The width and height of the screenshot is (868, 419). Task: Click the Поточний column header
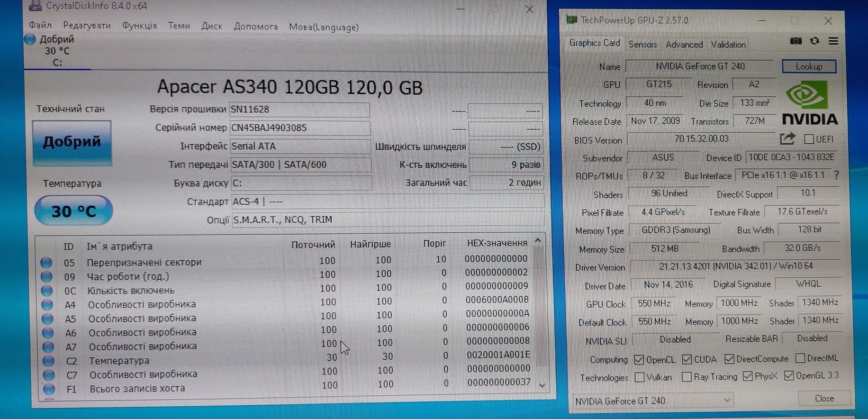pos(313,245)
